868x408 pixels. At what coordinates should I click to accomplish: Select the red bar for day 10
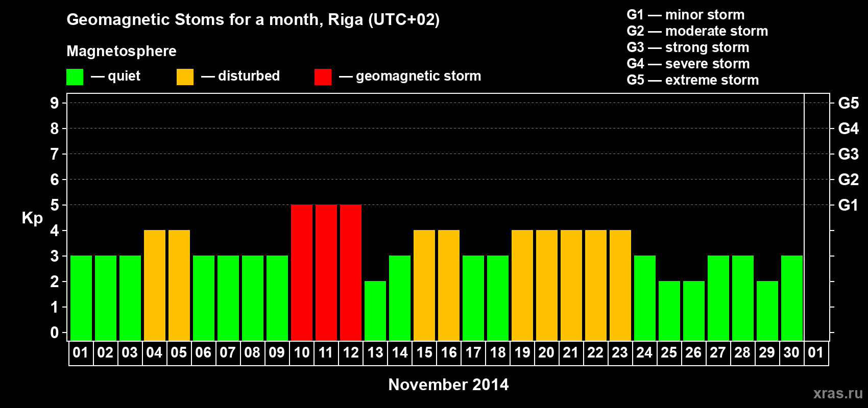[302, 272]
